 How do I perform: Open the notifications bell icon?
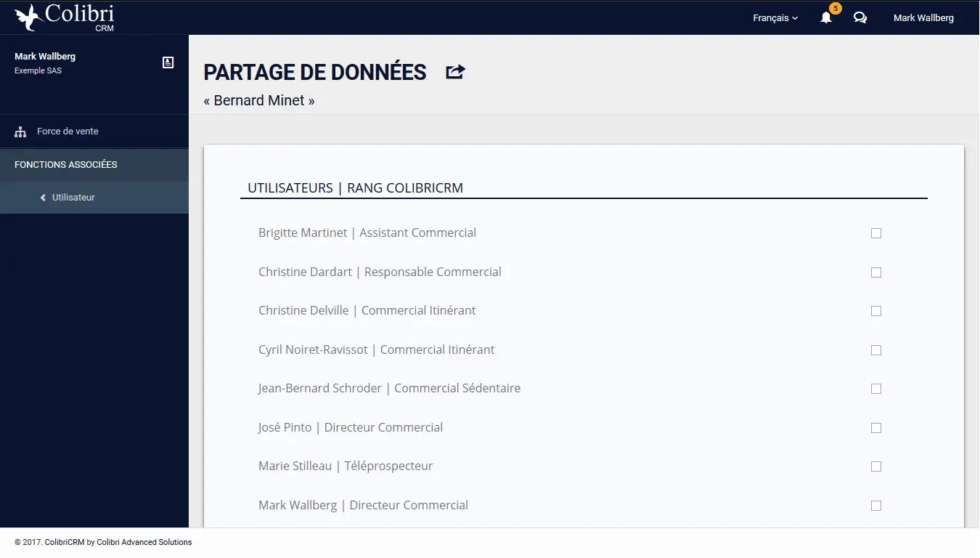point(826,18)
